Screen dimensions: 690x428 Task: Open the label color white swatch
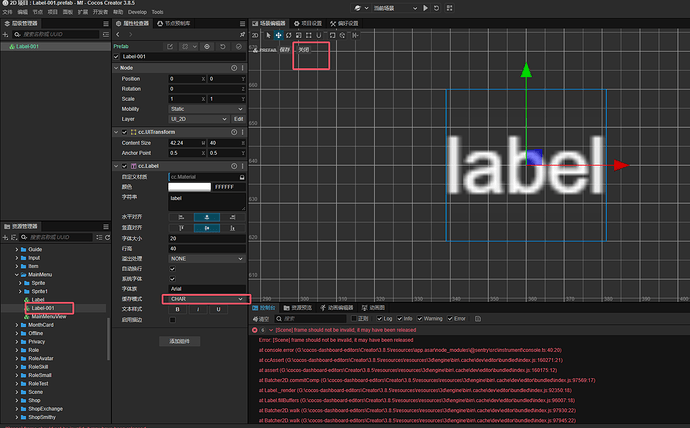tap(190, 187)
